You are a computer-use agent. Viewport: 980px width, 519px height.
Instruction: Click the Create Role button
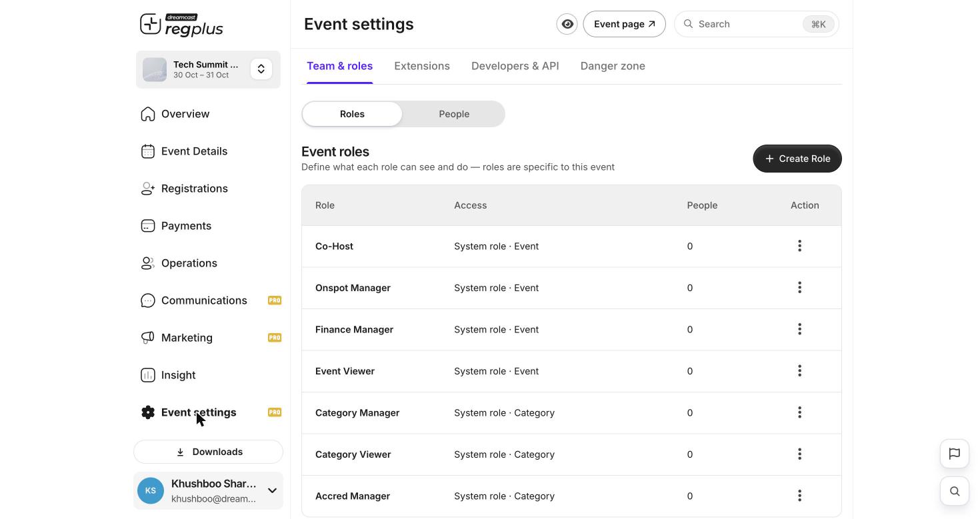[x=797, y=159]
